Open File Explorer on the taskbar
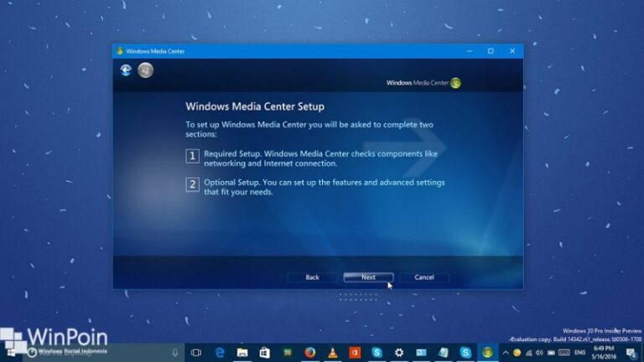The height and width of the screenshot is (362, 644). [242, 353]
